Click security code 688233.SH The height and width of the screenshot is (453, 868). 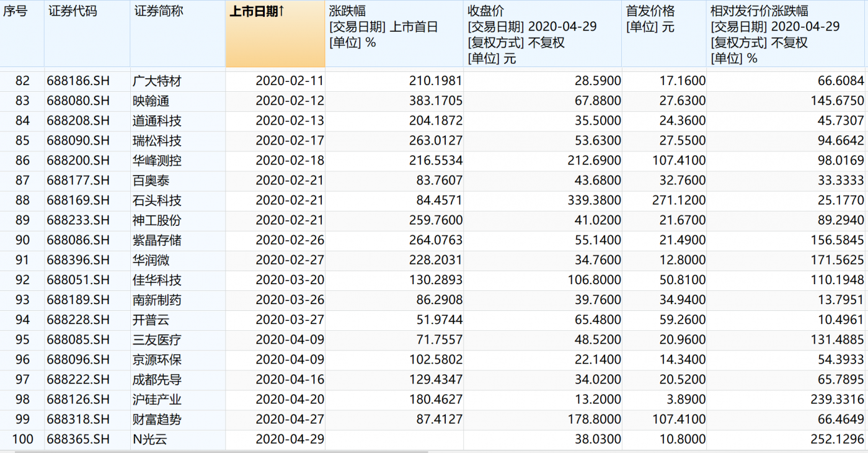click(x=78, y=220)
